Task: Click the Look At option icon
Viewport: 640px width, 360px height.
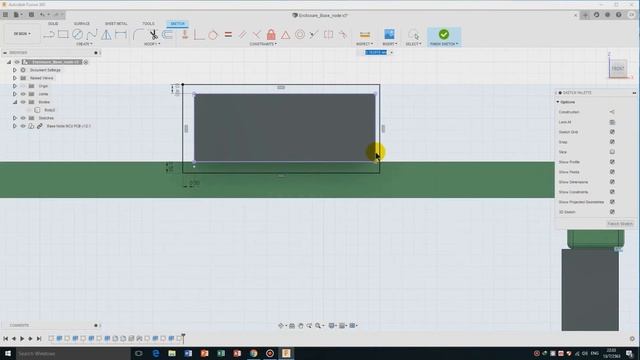Action: pos(612,122)
